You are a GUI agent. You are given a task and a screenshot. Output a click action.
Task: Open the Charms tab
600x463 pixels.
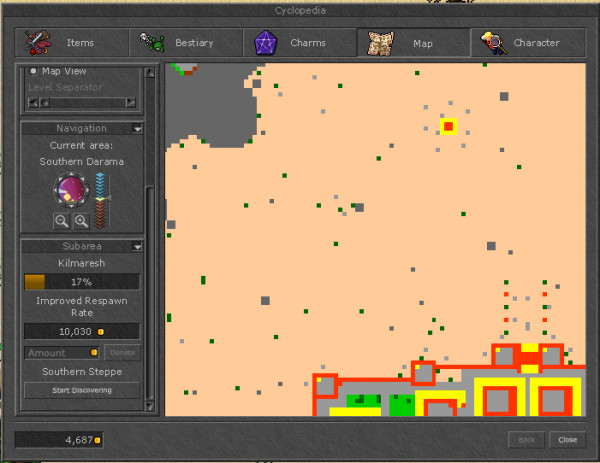300,42
